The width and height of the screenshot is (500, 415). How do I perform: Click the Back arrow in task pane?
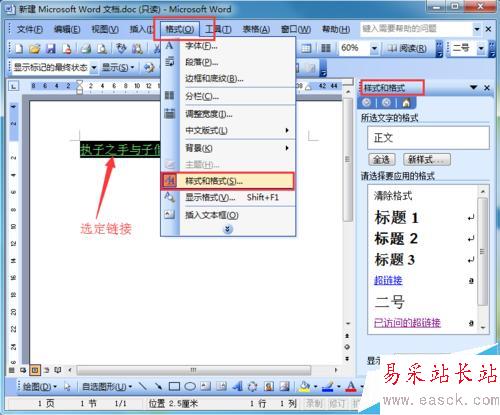[367, 103]
